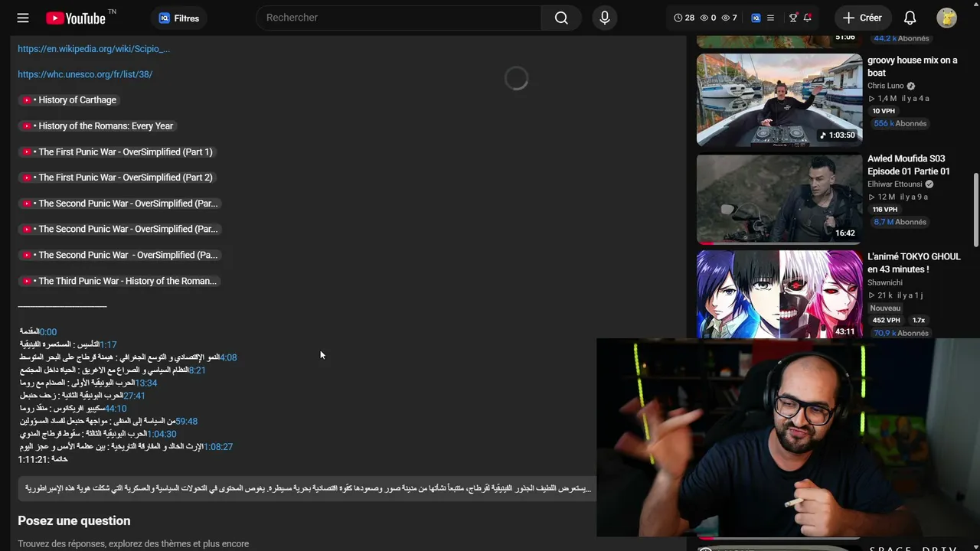980x551 pixels.
Task: Open History of Carthage video link
Action: point(69,100)
